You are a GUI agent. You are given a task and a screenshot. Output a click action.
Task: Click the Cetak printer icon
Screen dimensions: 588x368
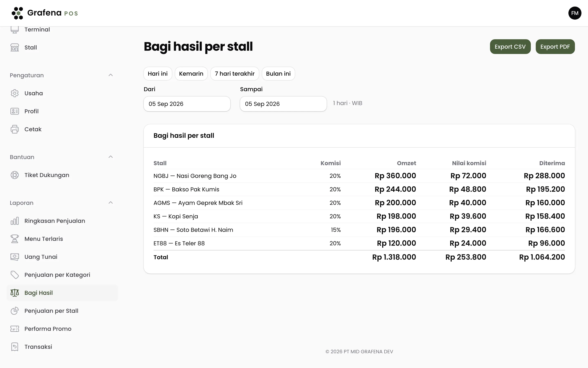14,129
